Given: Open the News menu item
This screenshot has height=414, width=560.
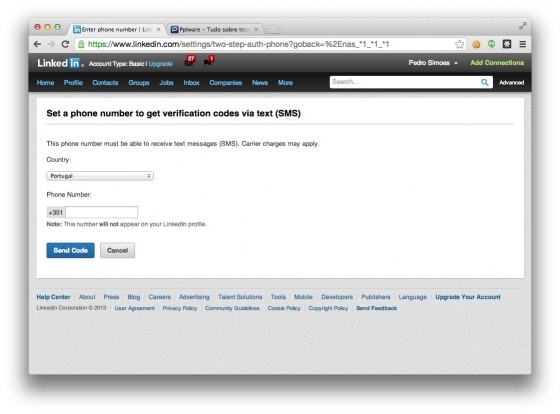Looking at the screenshot, I should [260, 83].
